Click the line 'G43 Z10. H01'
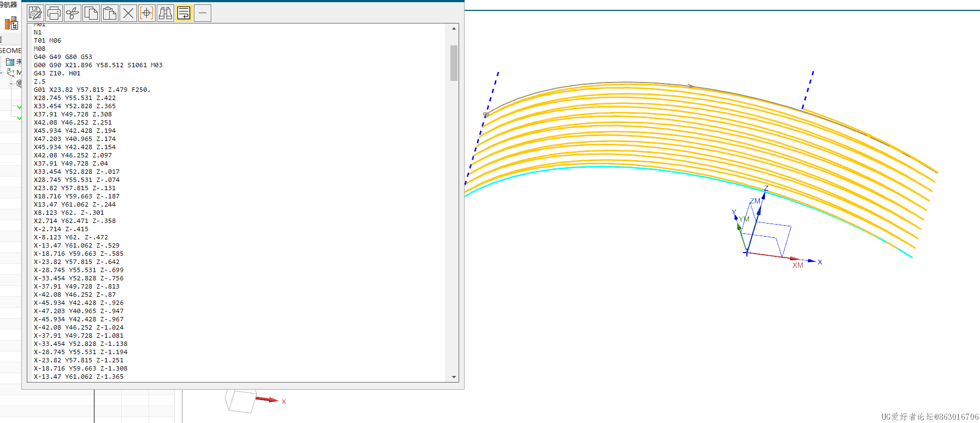The width and height of the screenshot is (980, 423). tap(57, 73)
